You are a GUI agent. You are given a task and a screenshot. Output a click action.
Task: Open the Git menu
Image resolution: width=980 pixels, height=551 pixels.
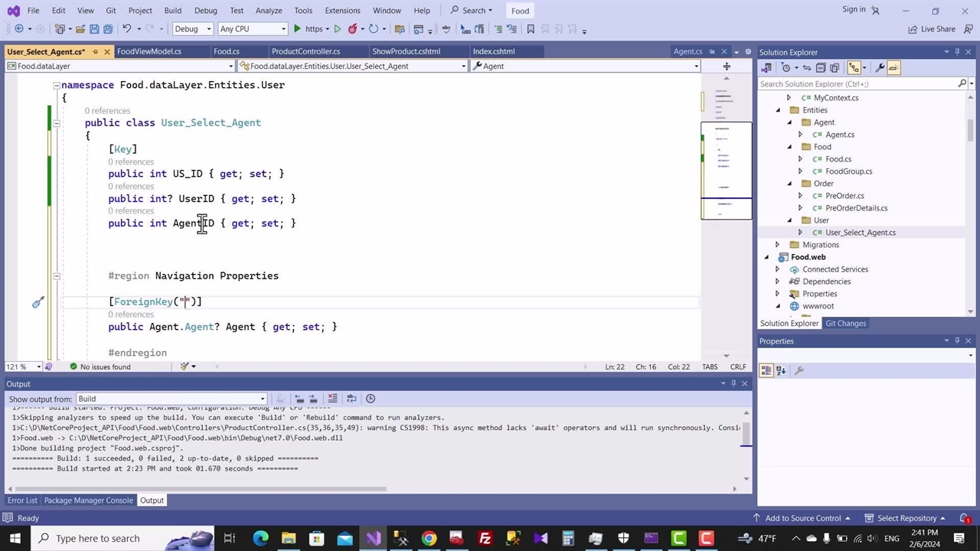pyautogui.click(x=110, y=10)
